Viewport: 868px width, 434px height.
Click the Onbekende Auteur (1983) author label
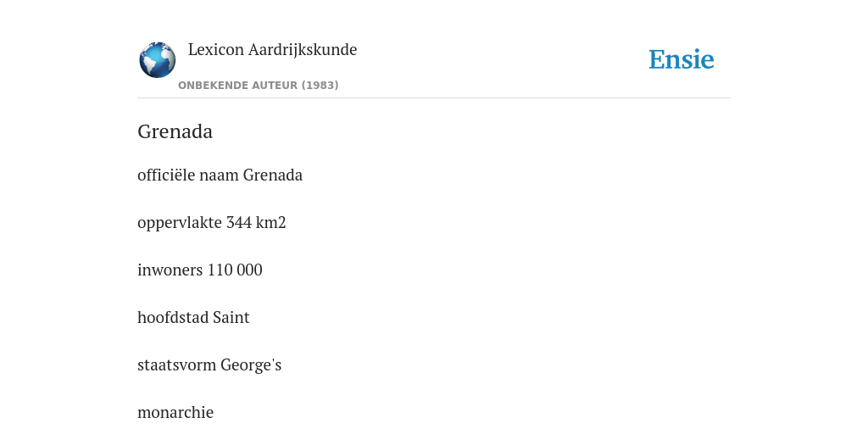pos(258,86)
